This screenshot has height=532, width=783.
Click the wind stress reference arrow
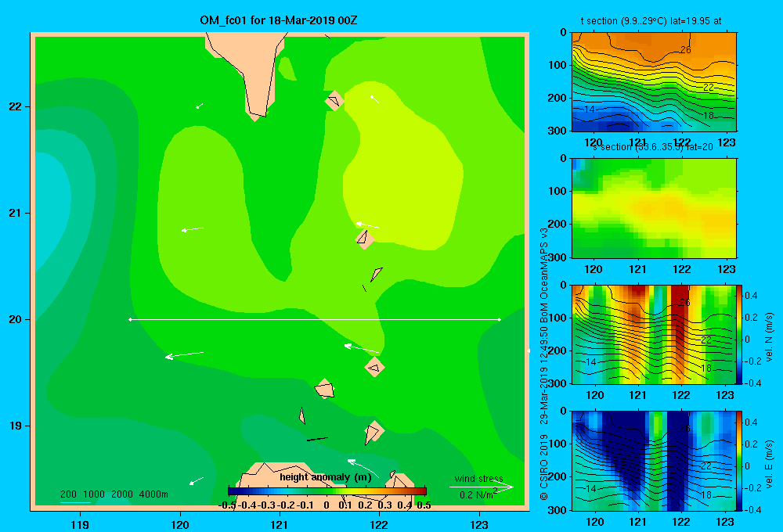tap(481, 487)
